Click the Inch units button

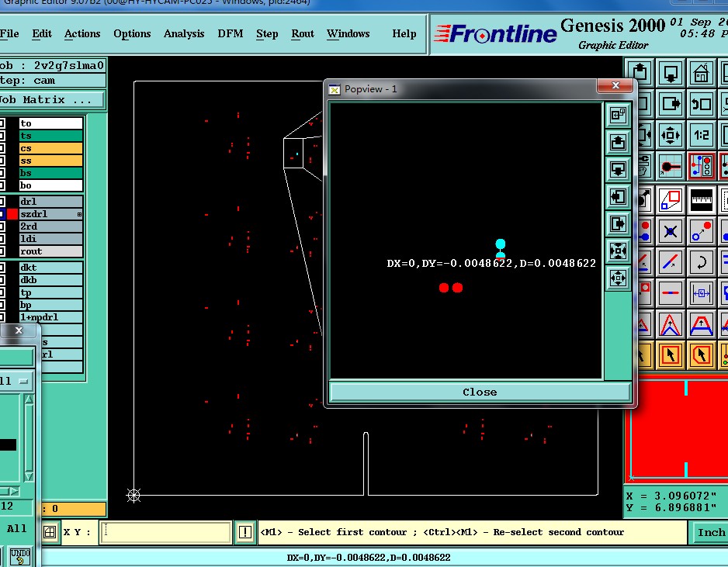(710, 532)
